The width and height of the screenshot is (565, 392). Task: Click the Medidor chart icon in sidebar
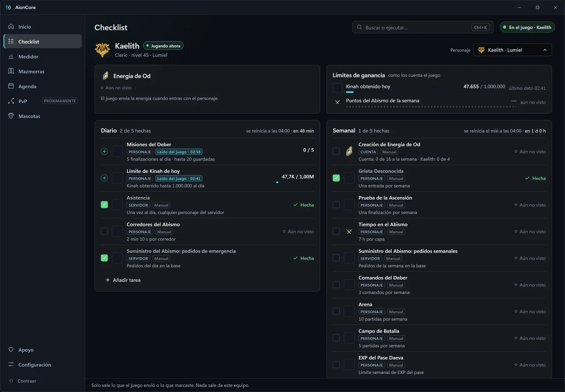pos(11,56)
